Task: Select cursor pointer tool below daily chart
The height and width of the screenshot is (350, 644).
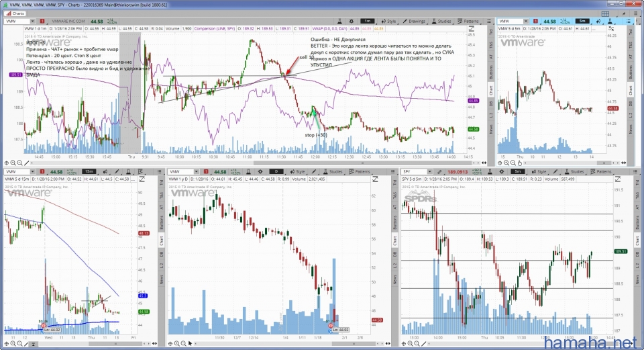Action: click(x=190, y=344)
